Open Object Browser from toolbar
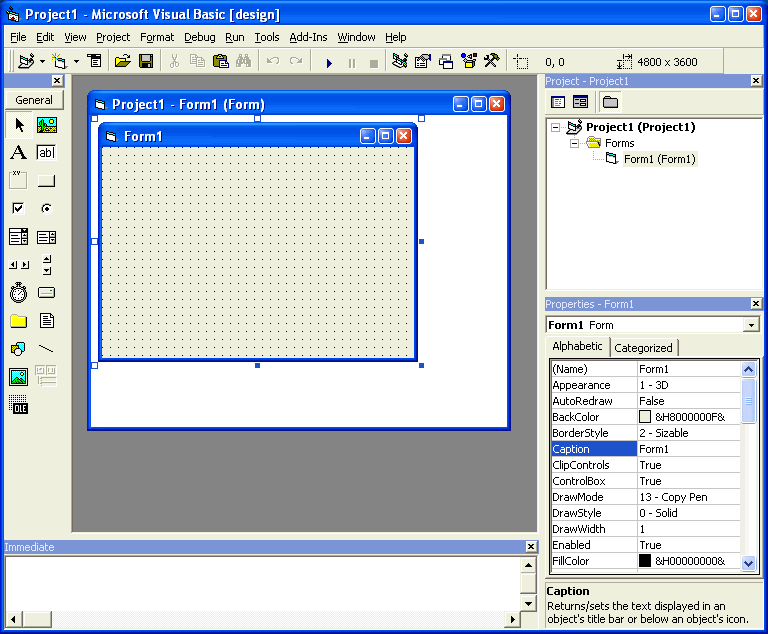The image size is (768, 634). pos(469,61)
